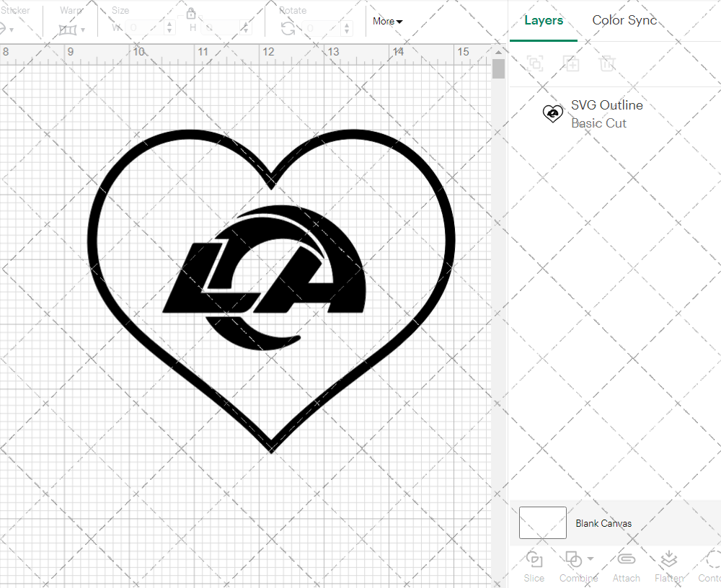Click the Blank Canvas swatch
This screenshot has width=721, height=588.
pos(543,522)
